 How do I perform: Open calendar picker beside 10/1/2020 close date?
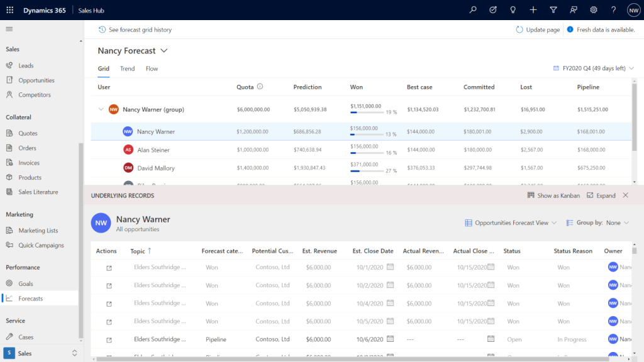[390, 266]
